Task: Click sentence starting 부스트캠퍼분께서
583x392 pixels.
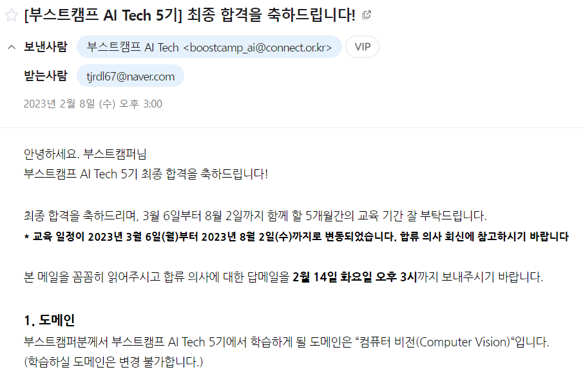Action: [x=286, y=342]
